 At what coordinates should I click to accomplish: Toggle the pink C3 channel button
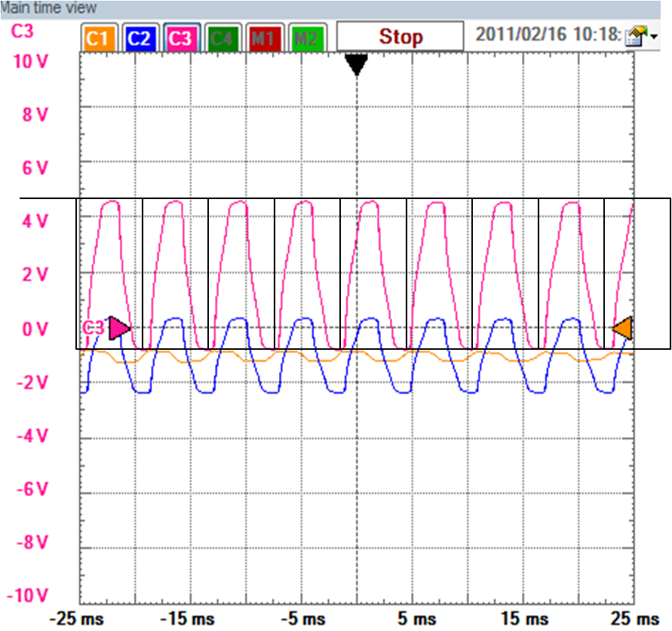180,37
